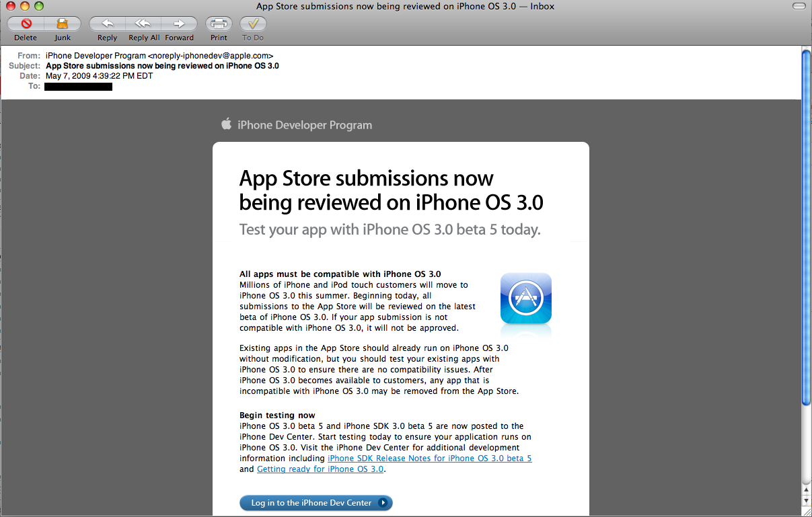
Task: Click subheading Test your app with beta 5
Action: [x=390, y=229]
